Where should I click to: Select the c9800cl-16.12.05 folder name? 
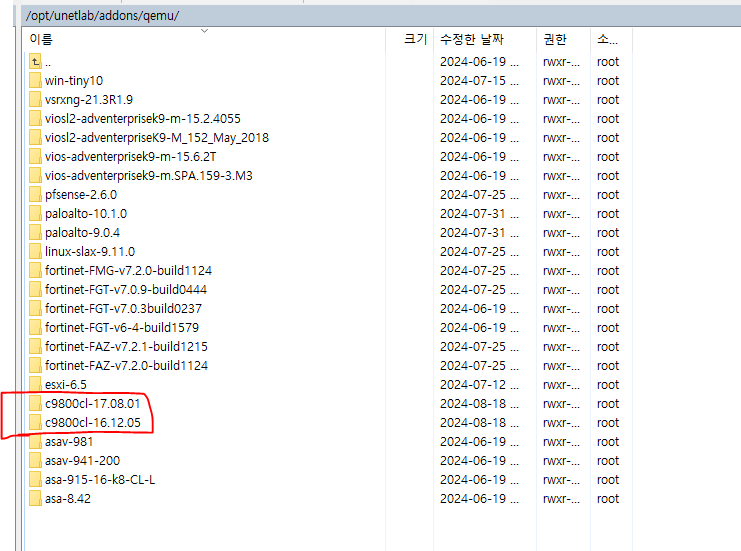93,422
